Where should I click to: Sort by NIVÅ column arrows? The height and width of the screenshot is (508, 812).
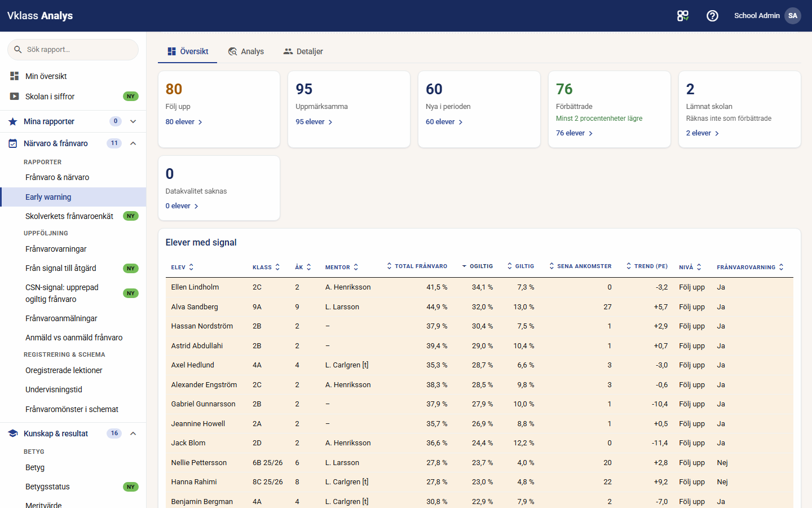point(699,267)
